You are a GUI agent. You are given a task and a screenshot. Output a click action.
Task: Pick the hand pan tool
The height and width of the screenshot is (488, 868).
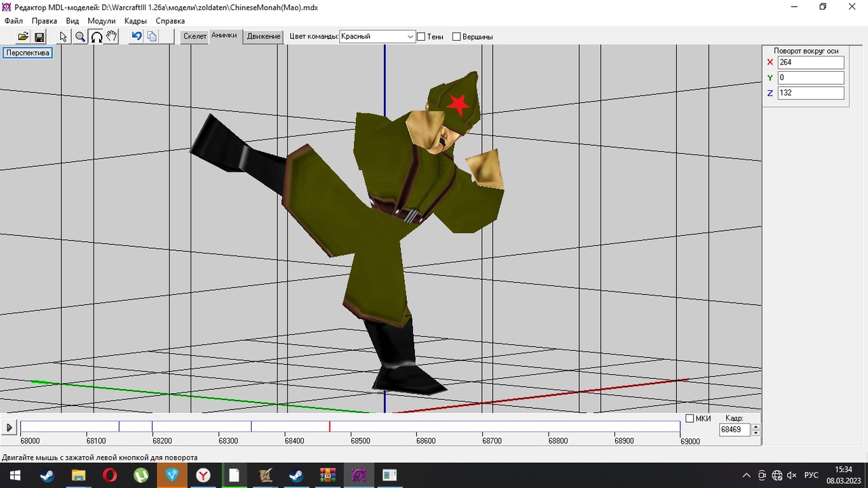click(112, 37)
